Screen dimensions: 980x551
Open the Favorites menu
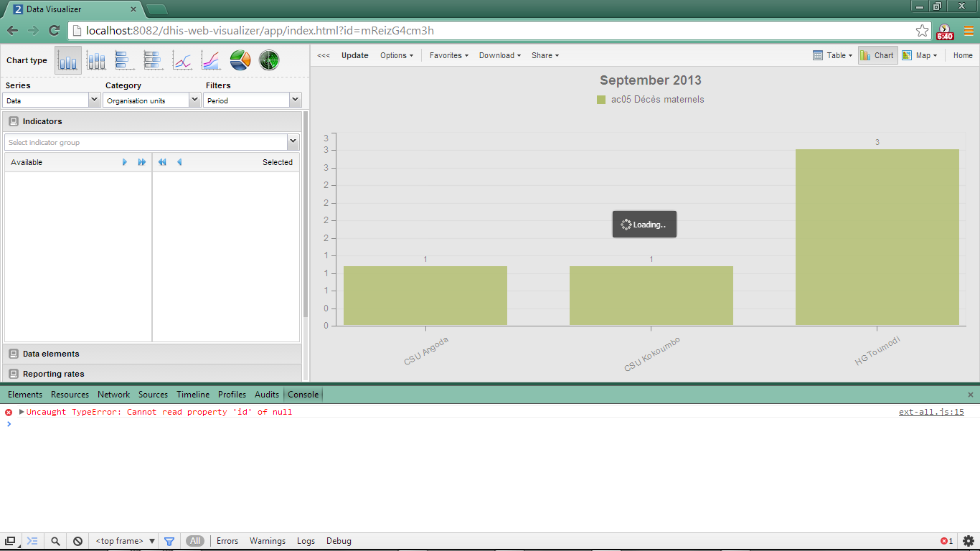[448, 55]
